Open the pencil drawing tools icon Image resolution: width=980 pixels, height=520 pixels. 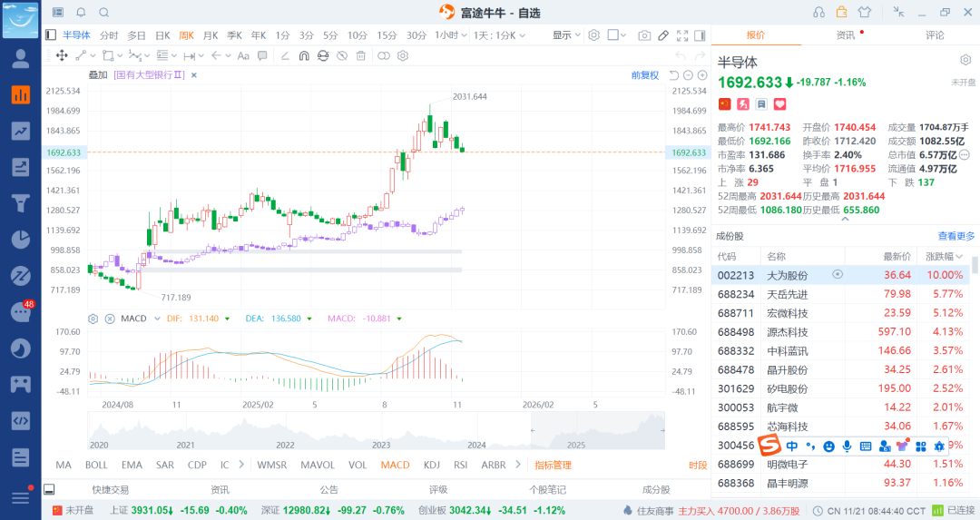(x=663, y=35)
